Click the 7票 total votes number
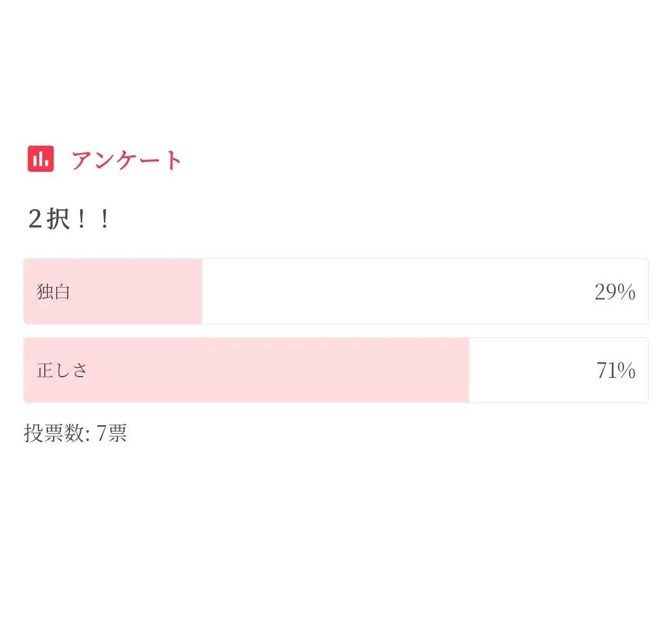 112,433
